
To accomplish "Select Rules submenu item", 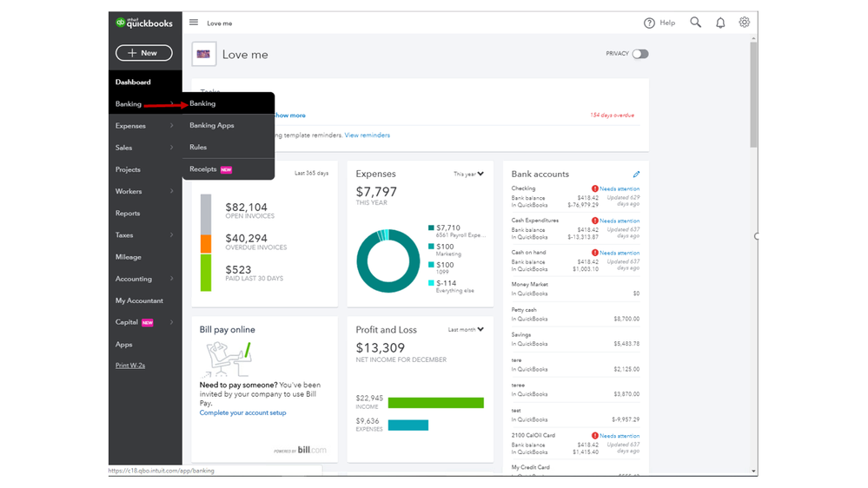I will click(228, 147).
